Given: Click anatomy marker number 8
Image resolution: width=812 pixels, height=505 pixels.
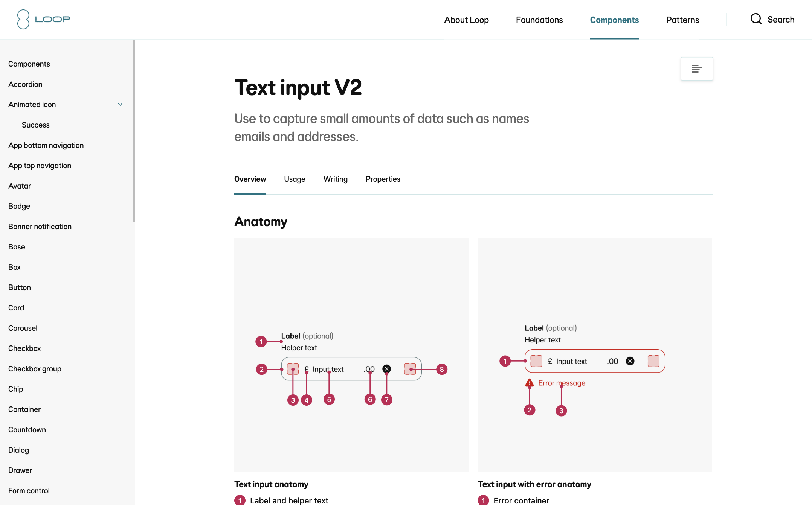Looking at the screenshot, I should (442, 369).
